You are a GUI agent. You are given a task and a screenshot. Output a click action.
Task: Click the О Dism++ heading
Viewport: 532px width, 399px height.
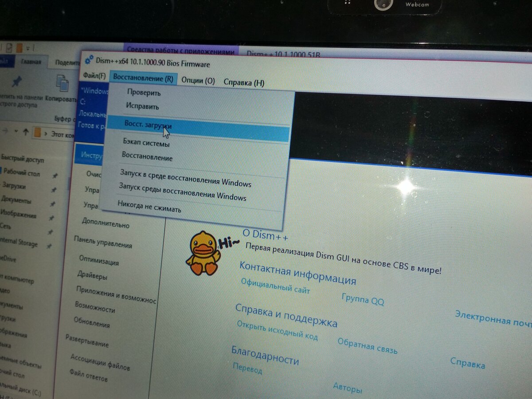pos(266,234)
